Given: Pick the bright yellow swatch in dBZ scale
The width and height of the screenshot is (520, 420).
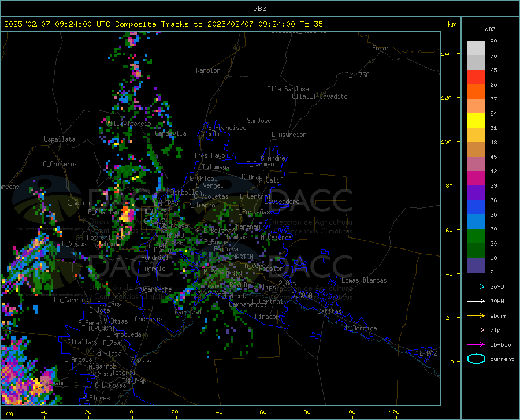Looking at the screenshot, I should (x=476, y=121).
